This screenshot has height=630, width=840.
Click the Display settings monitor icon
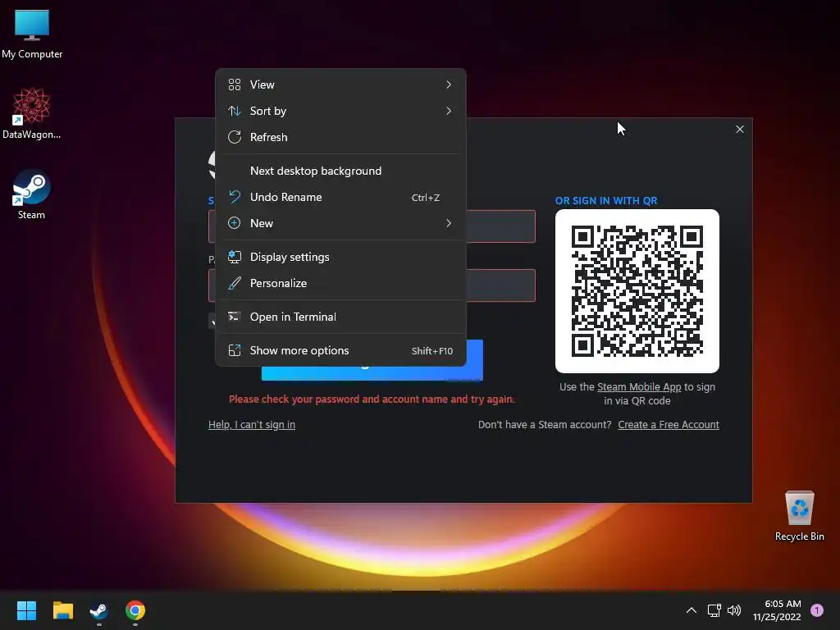click(x=234, y=257)
